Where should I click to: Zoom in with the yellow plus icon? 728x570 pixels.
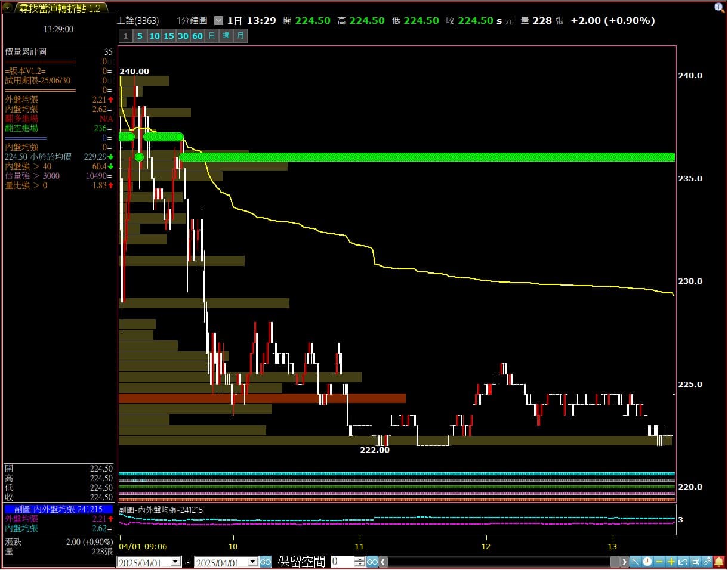[671, 562]
